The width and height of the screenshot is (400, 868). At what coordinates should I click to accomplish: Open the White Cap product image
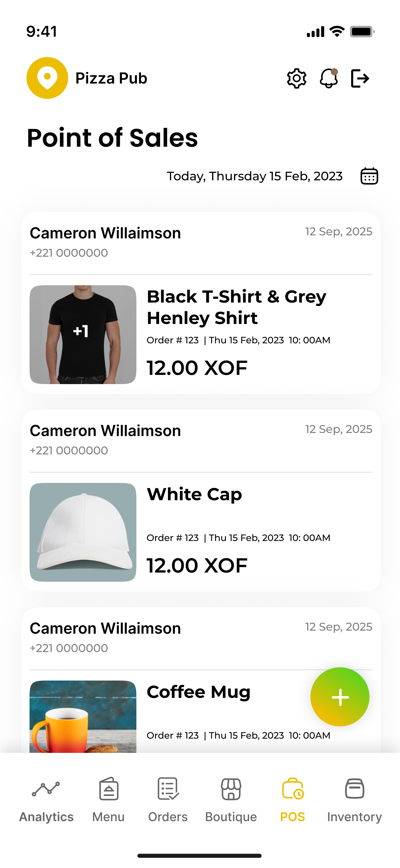[x=83, y=532]
